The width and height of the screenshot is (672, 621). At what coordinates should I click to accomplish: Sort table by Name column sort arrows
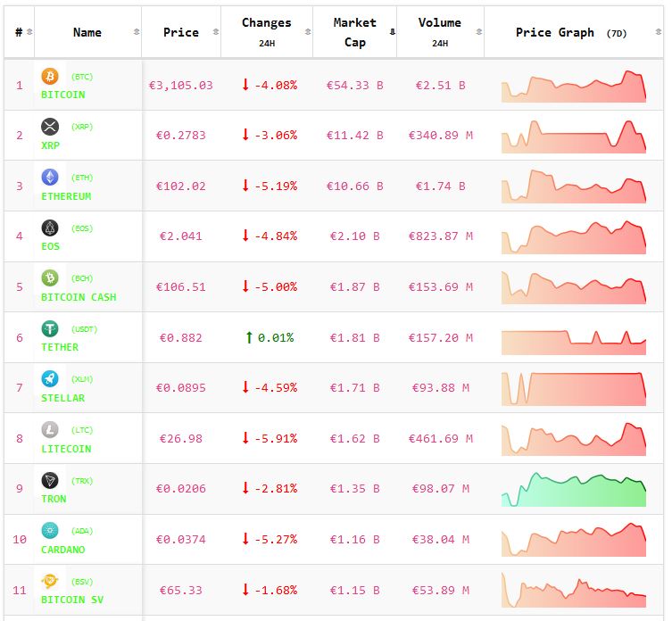tap(137, 32)
